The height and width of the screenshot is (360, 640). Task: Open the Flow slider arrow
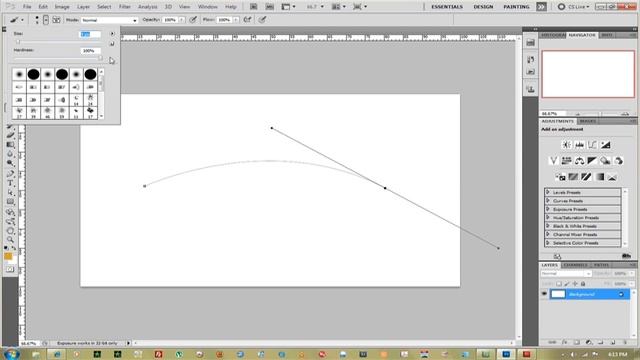tap(236, 20)
